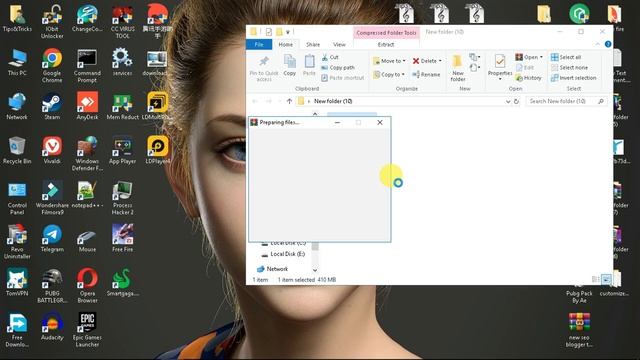Click Copy path in Clipboard group
This screenshot has width=640, height=360.
pos(338,67)
